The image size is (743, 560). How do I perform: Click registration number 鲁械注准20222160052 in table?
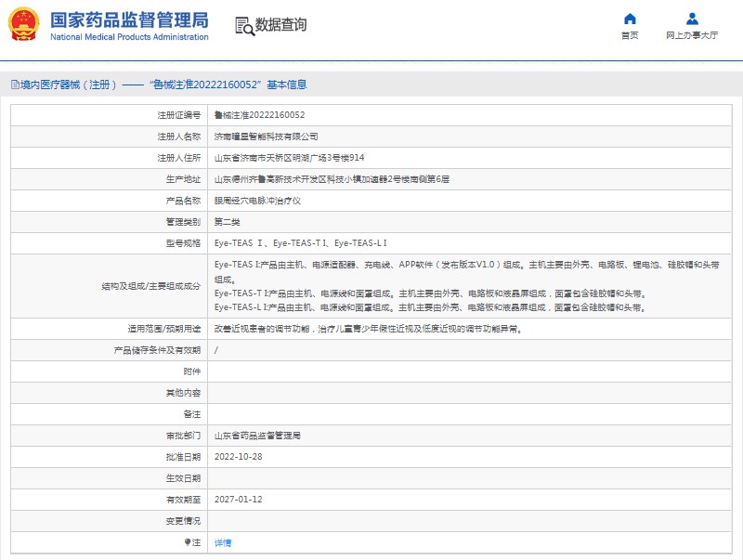click(260, 115)
